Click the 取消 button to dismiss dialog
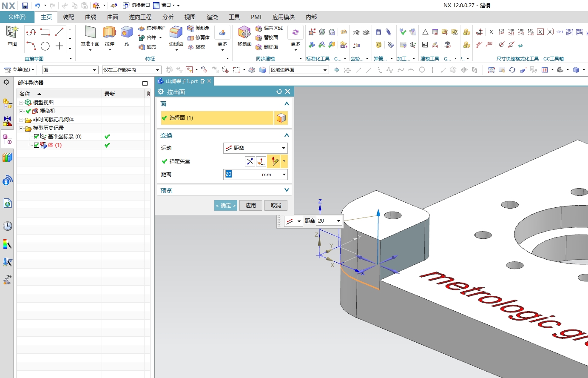The width and height of the screenshot is (588, 378). 275,205
